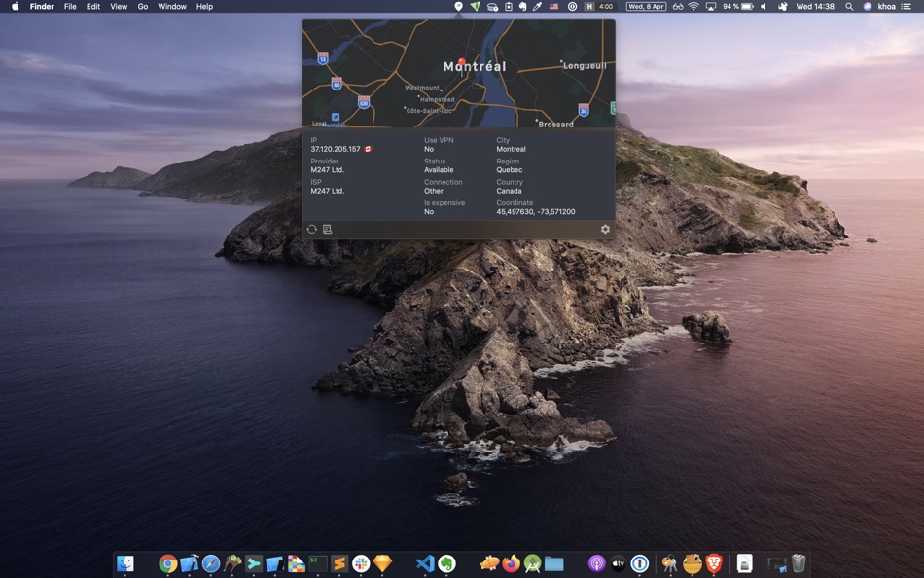Click the green paper plane menu bar icon
Viewport: 924px width, 578px height.
[475, 7]
